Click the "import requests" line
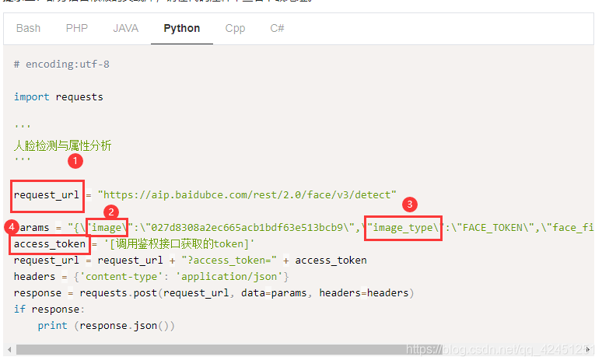Viewport: 602px width, 364px height. [x=58, y=96]
